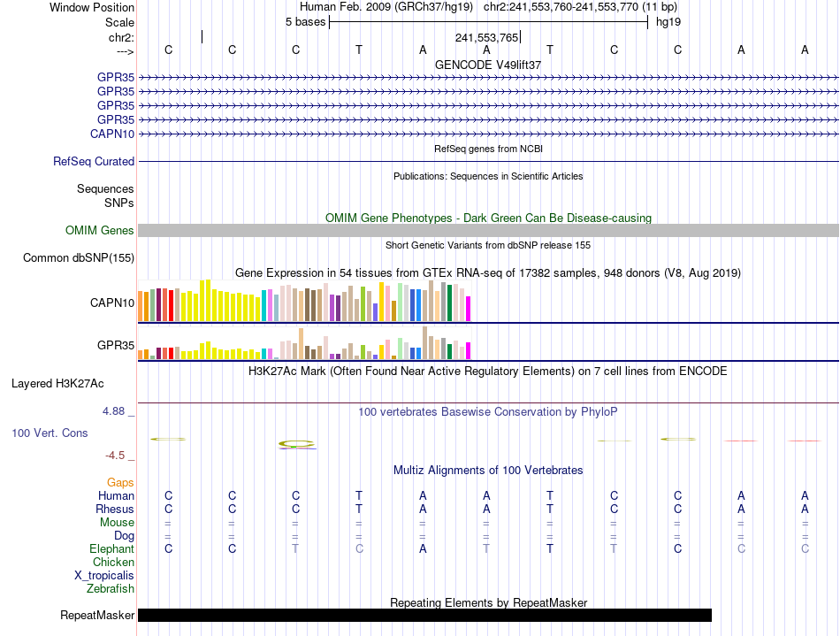Click the Common dbSNP(155) label
Image resolution: width=840 pixels, height=636 pixels.
coord(78,257)
